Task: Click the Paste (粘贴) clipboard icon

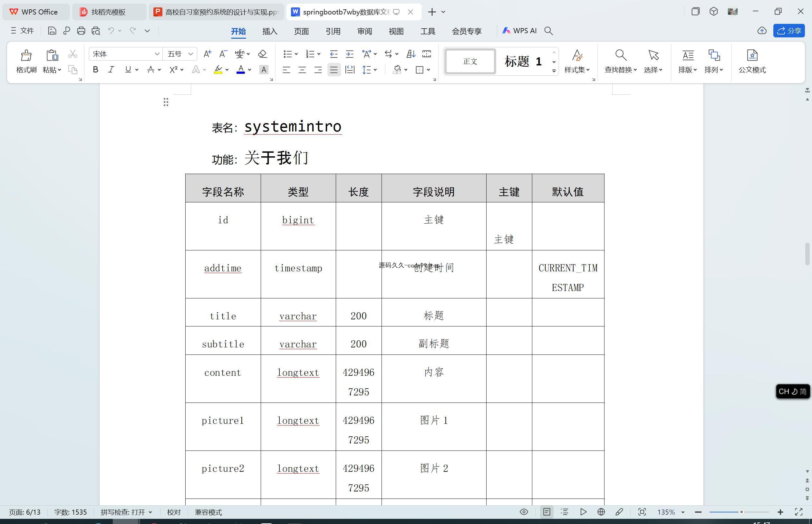Action: [52, 55]
